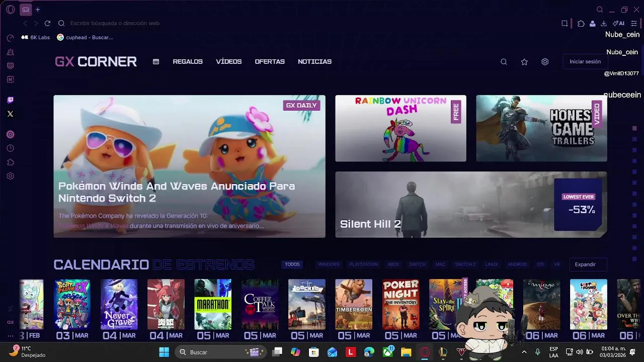Screen dimensions: 644x362
Task: Open File Explorer from taskbar
Action: point(406,352)
